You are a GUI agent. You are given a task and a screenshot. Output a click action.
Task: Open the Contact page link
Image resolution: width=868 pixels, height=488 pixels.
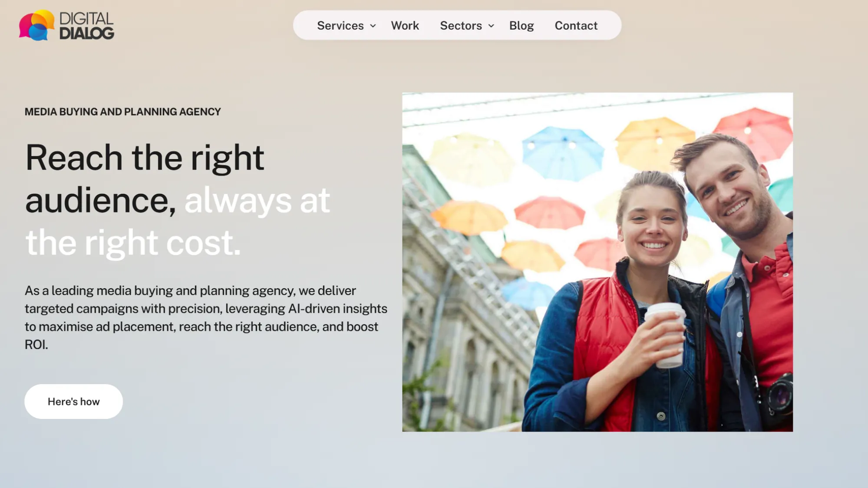(x=576, y=26)
